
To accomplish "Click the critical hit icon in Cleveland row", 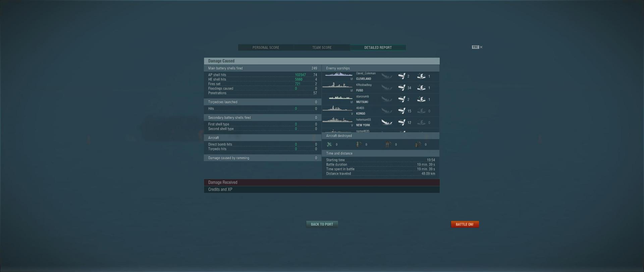I will pyautogui.click(x=421, y=76).
